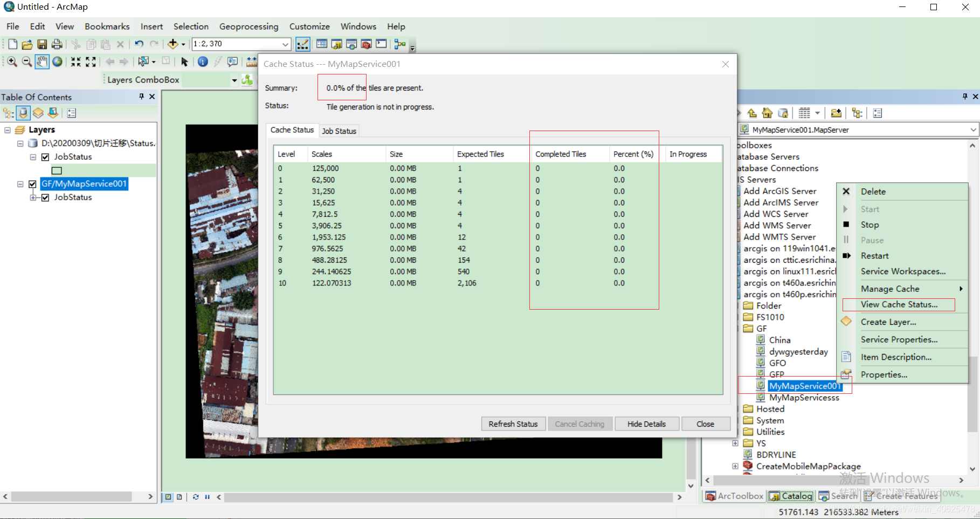Click Connect To Folder icon in Catalog
The image size is (980, 519).
(x=836, y=113)
